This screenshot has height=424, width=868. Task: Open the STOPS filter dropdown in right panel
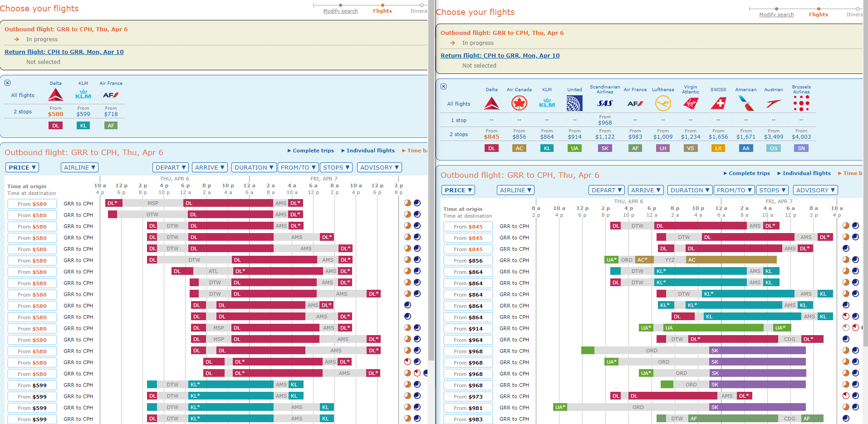(772, 190)
